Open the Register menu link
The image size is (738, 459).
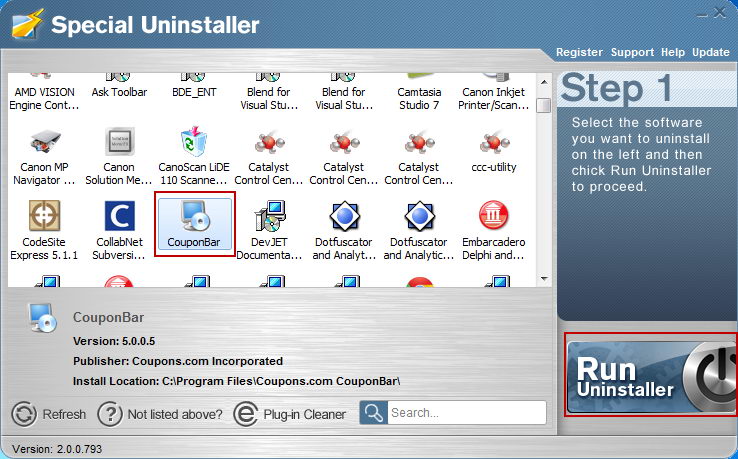pos(579,52)
